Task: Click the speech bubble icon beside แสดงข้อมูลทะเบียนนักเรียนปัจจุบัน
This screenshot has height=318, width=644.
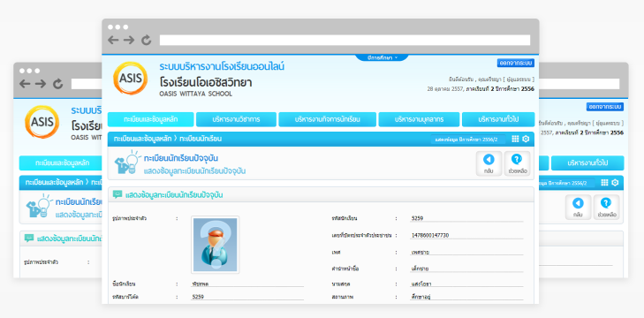Action: point(117,194)
